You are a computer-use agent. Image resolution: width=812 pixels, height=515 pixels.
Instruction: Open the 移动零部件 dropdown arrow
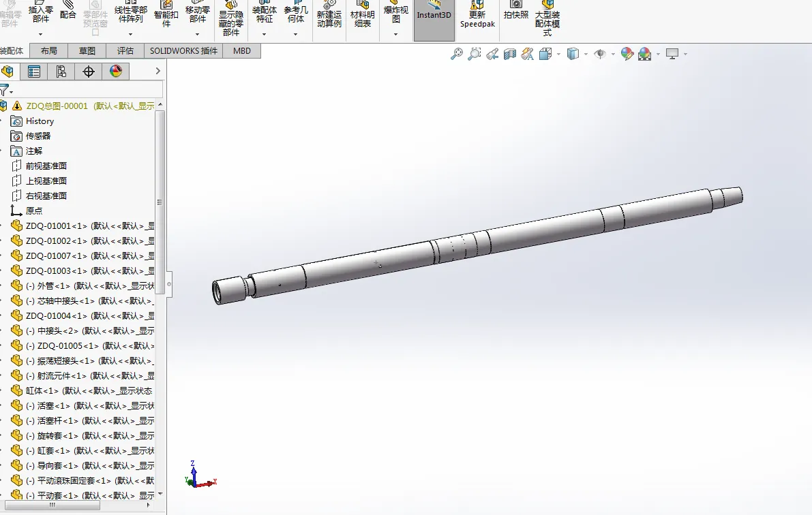pyautogui.click(x=197, y=35)
